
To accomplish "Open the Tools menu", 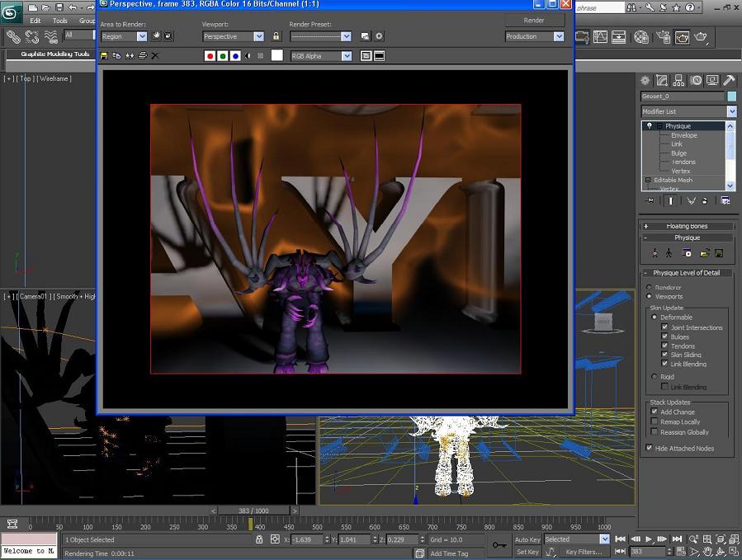I will click(x=60, y=21).
